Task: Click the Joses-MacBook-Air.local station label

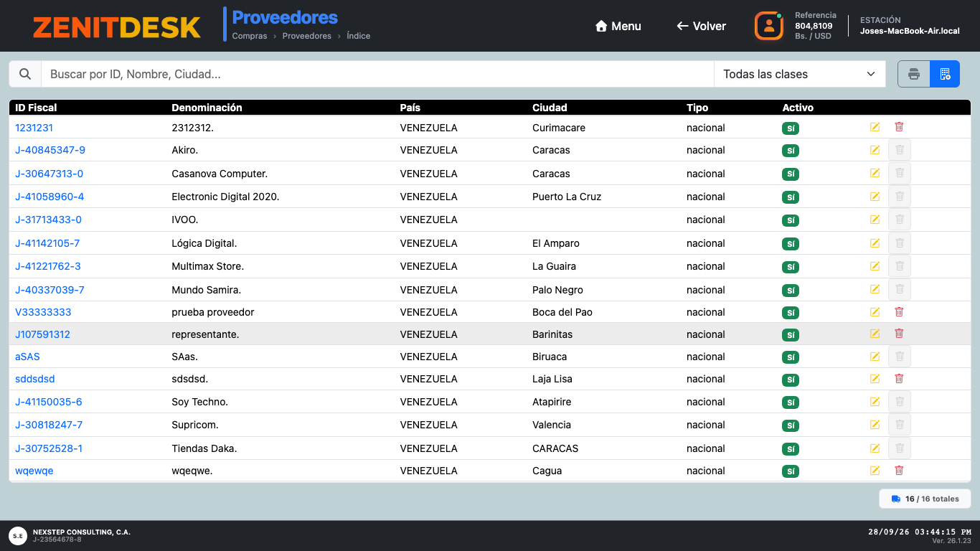Action: 910,31
